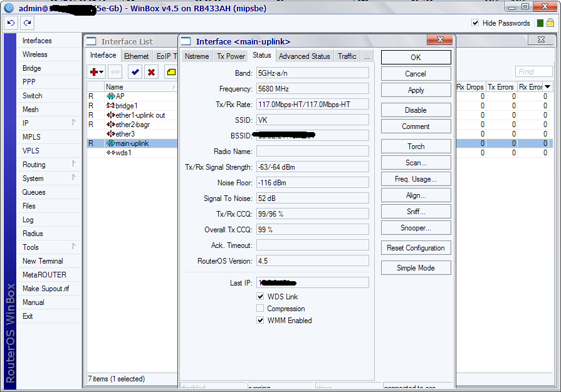
Task: Open the EoIP tab in Interface List
Action: point(166,56)
